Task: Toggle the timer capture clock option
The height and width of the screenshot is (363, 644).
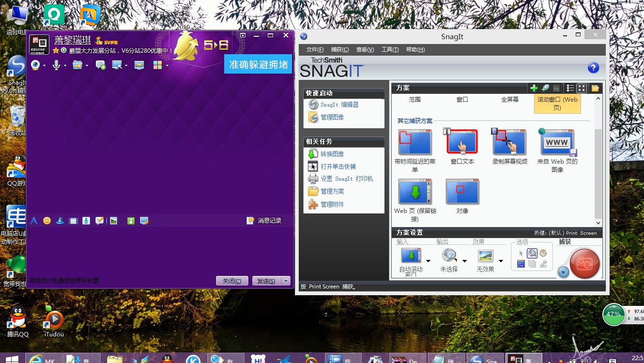Action: point(543,253)
